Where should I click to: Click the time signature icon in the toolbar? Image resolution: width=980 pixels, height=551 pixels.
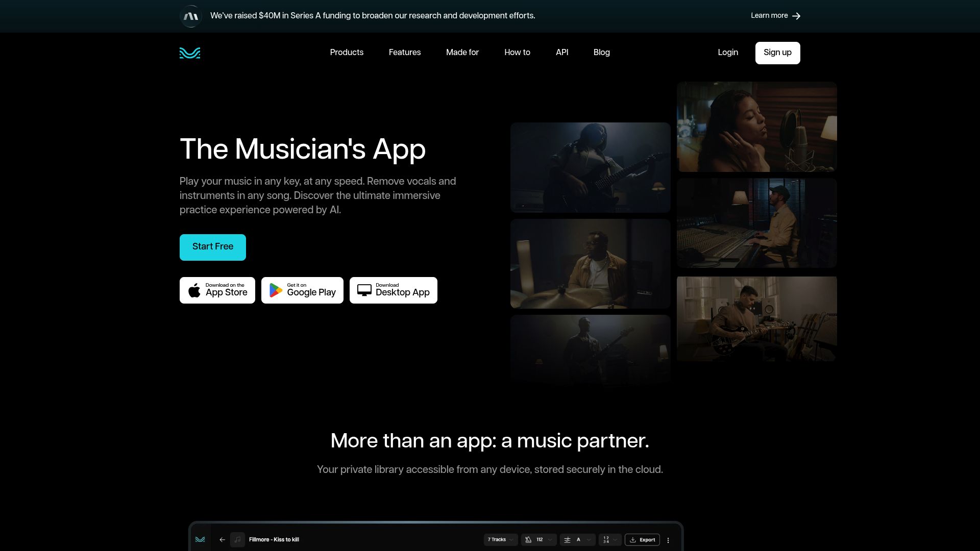[605, 539]
